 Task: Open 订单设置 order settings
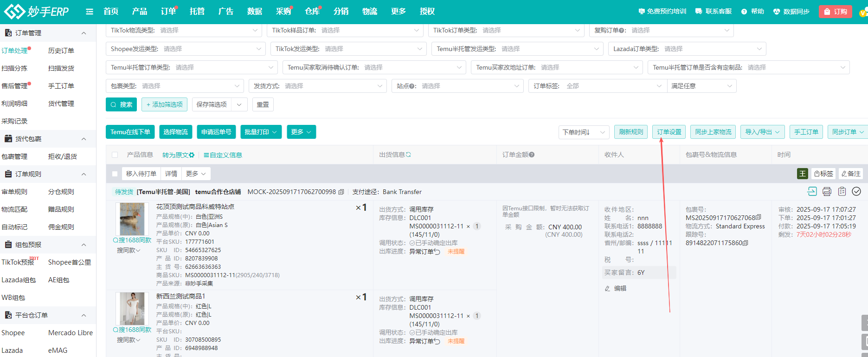669,132
